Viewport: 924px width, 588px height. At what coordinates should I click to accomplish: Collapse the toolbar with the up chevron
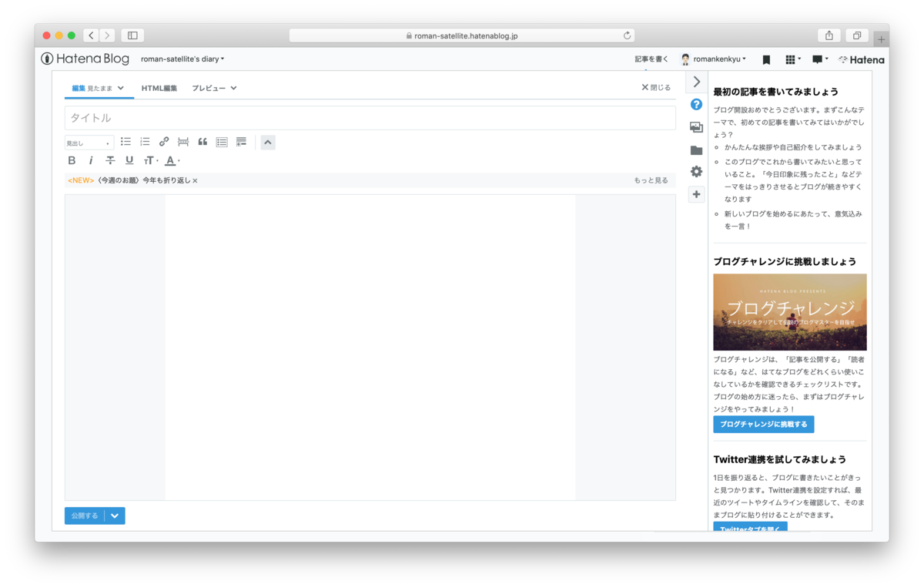coord(268,142)
